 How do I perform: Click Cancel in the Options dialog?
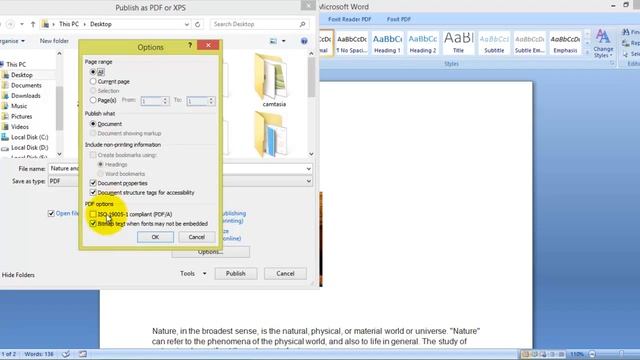[x=196, y=237]
